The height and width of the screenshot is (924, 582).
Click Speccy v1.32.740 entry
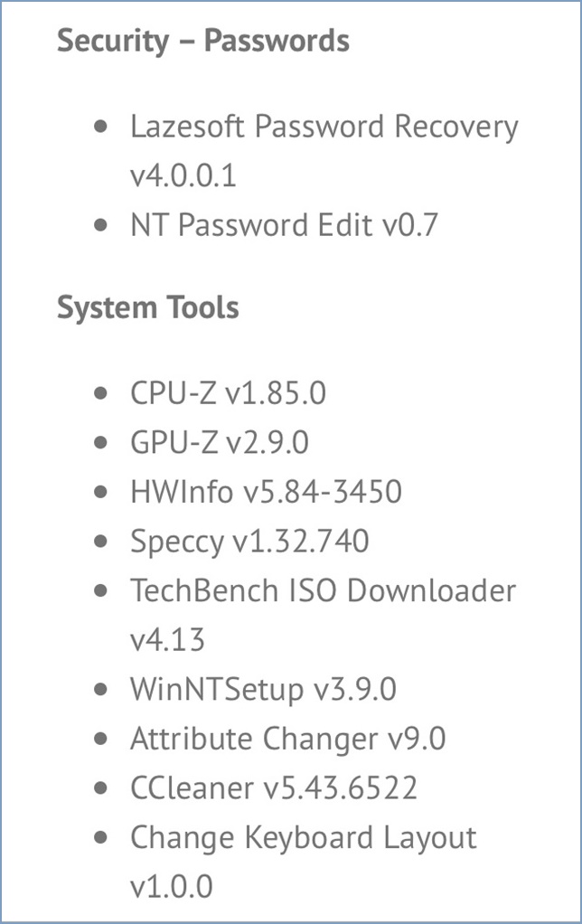[249, 542]
